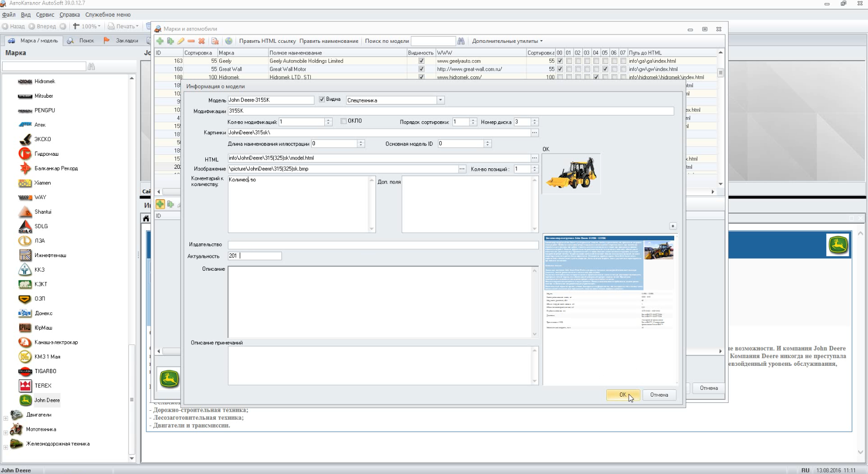Switch to the Закладки tab
The height and width of the screenshot is (474, 868).
coord(122,40)
